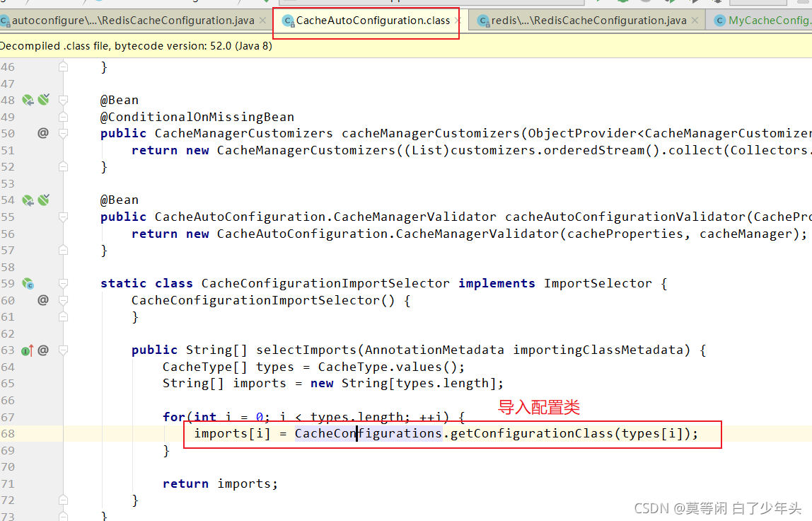This screenshot has height=521, width=812.
Task: Collapse CacheConfigurationImportSelector class at line 59
Action: coord(63,284)
